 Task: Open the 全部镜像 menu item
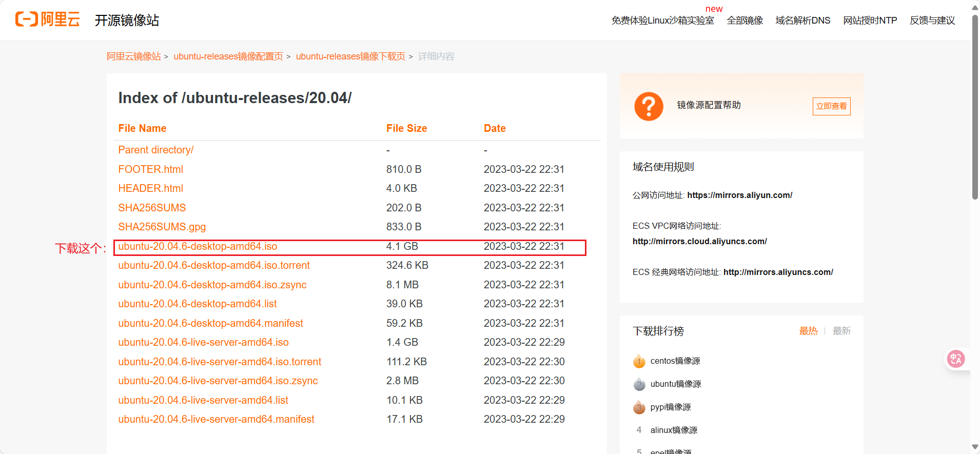tap(744, 21)
